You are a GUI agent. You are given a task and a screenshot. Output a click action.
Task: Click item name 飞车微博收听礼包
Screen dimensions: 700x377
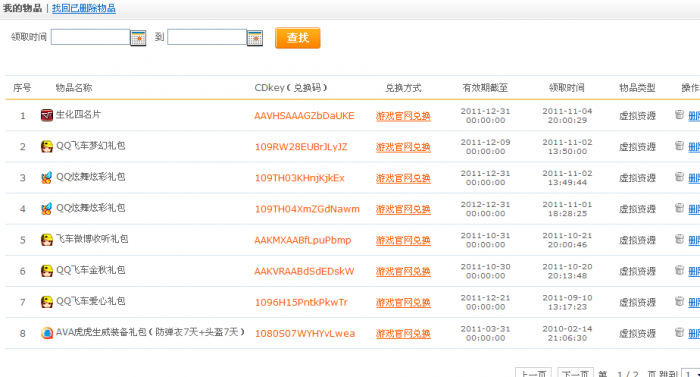92,239
